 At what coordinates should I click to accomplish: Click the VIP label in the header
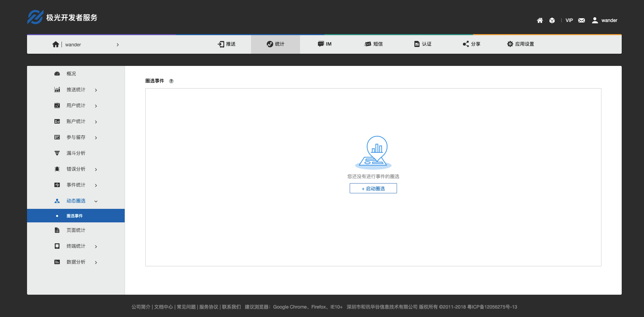point(569,21)
